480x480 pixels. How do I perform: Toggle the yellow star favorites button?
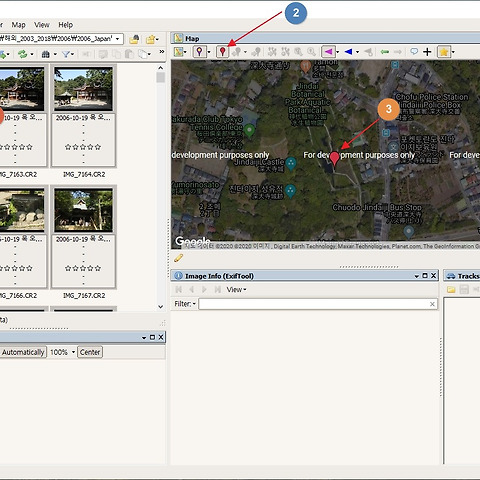pos(444,52)
